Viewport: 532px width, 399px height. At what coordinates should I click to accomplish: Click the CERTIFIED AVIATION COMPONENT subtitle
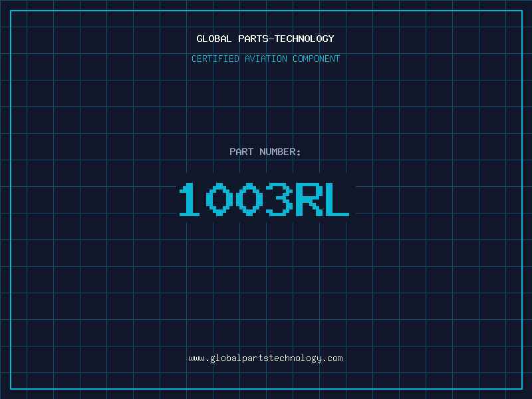265,59
